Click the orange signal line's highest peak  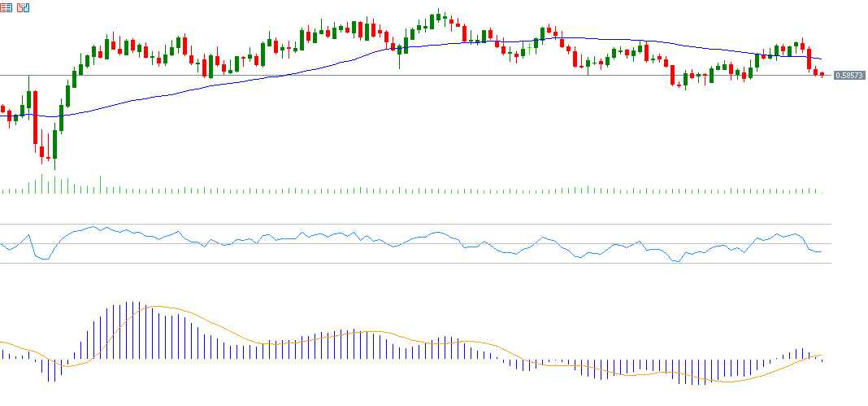[x=154, y=307]
